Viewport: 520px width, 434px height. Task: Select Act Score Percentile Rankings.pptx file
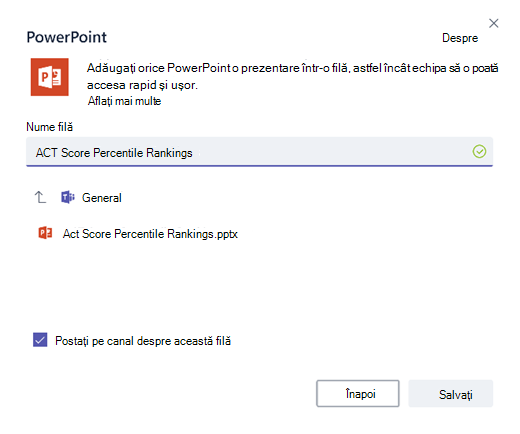tap(150, 234)
